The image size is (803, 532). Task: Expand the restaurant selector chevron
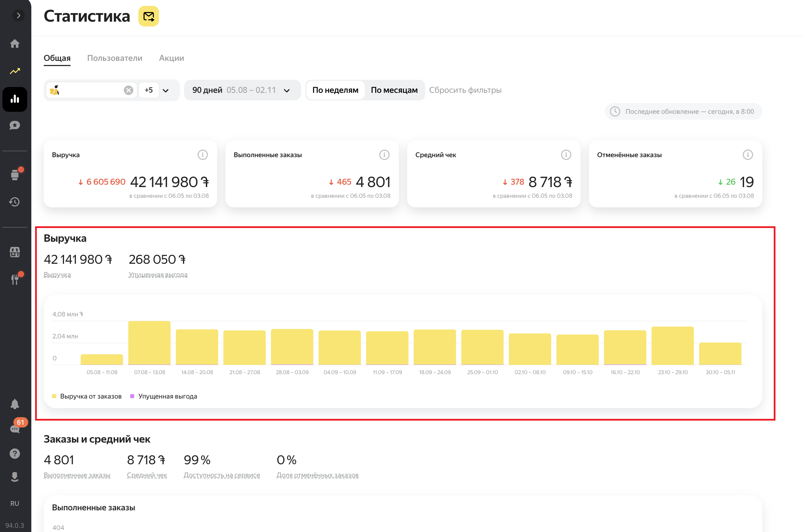[166, 90]
